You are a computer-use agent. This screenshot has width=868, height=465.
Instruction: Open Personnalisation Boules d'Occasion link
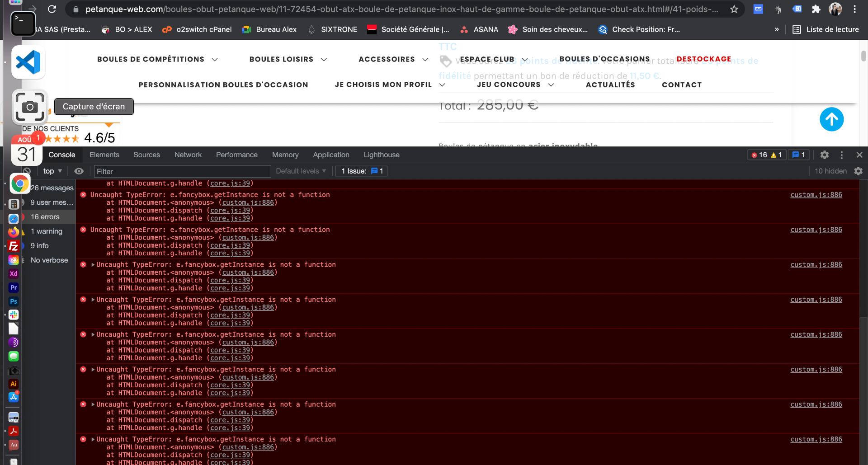[x=223, y=85]
